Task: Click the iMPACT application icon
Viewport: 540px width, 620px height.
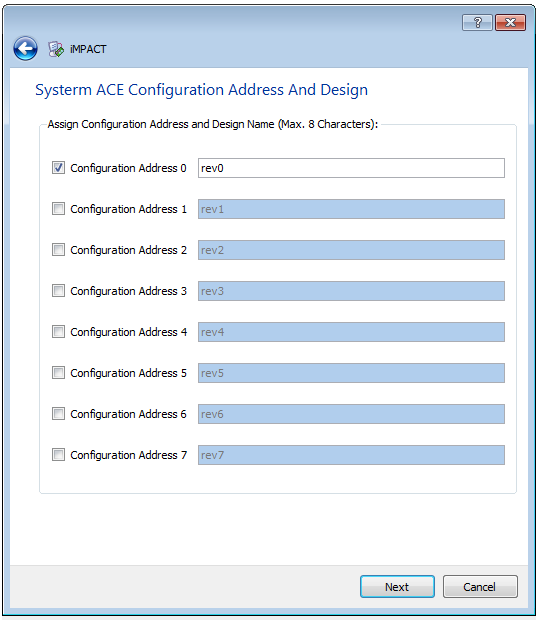Action: (x=56, y=49)
